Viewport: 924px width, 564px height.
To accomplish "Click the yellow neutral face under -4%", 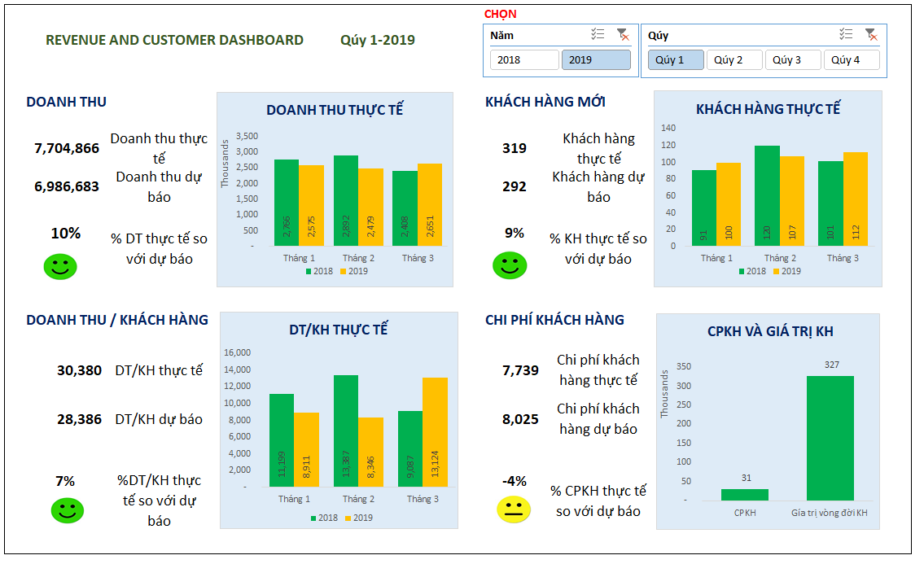I will (514, 509).
